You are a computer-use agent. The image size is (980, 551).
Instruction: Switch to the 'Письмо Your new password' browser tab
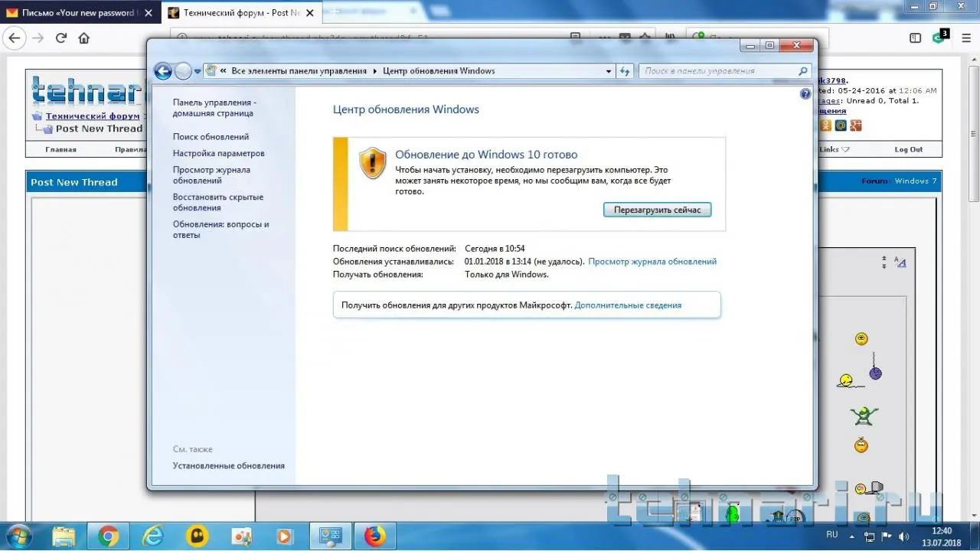point(81,13)
